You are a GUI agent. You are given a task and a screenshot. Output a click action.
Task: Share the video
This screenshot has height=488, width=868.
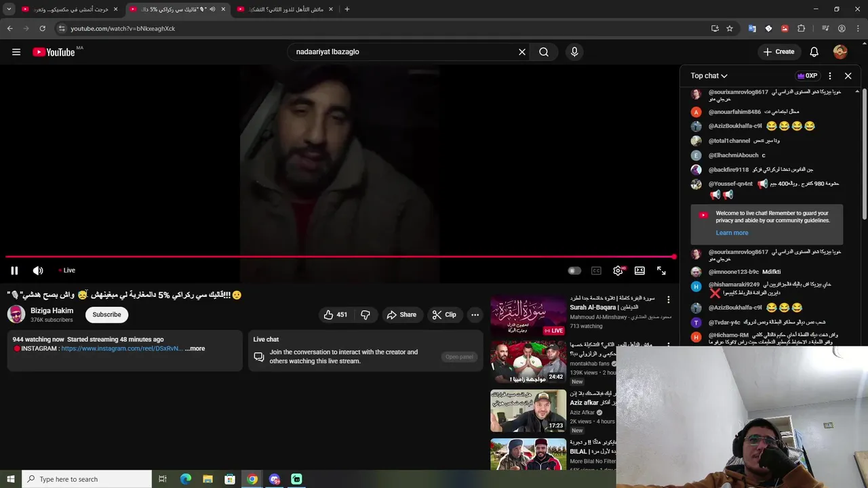pos(401,314)
